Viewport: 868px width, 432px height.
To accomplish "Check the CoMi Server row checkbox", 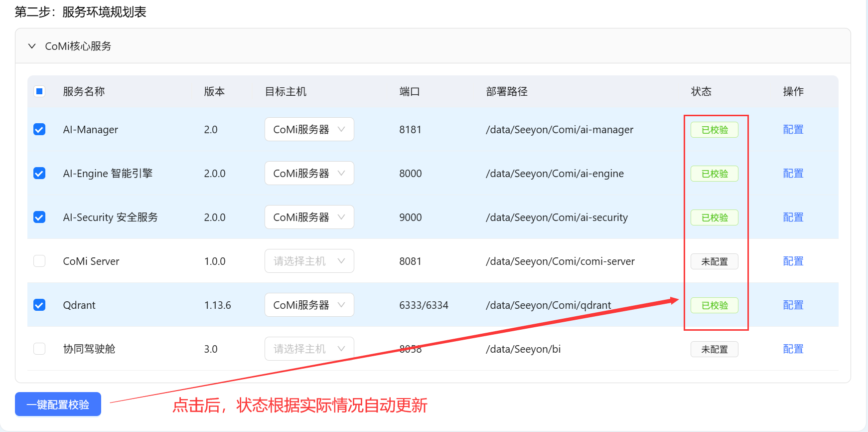I will 39,261.
